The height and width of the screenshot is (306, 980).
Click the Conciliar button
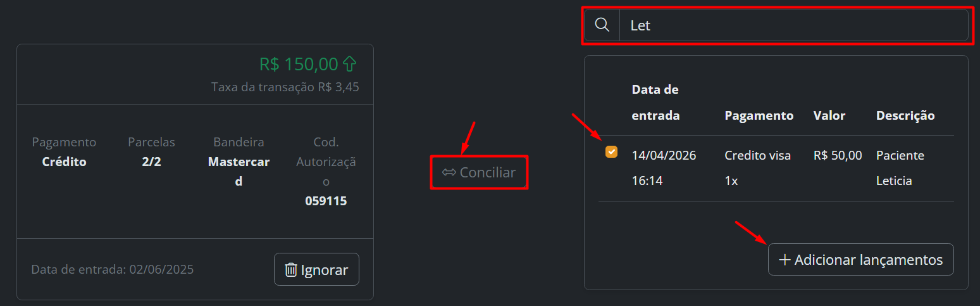point(479,172)
